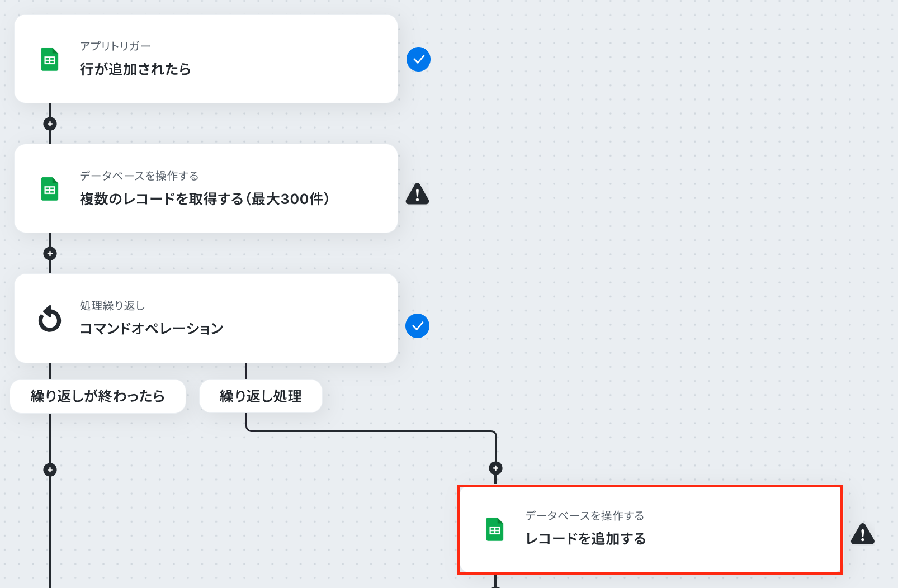Click the アプリトリガー label text
The width and height of the screenshot is (898, 588).
point(115,46)
